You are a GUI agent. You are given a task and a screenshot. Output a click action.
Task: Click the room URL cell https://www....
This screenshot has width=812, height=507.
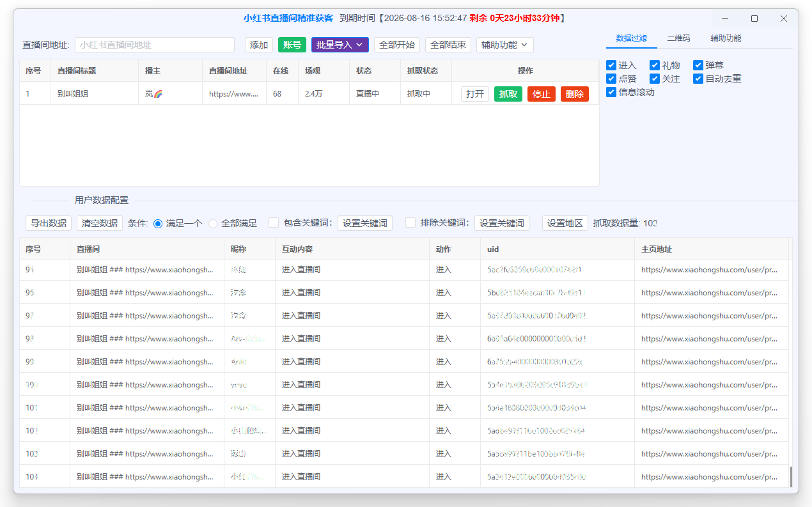coord(234,94)
